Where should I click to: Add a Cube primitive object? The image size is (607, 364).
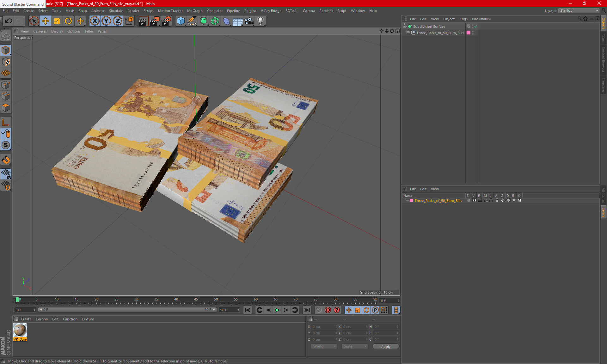(181, 21)
